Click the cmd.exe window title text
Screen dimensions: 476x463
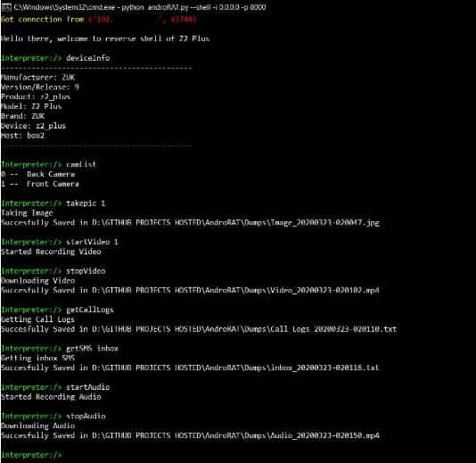[x=140, y=7]
